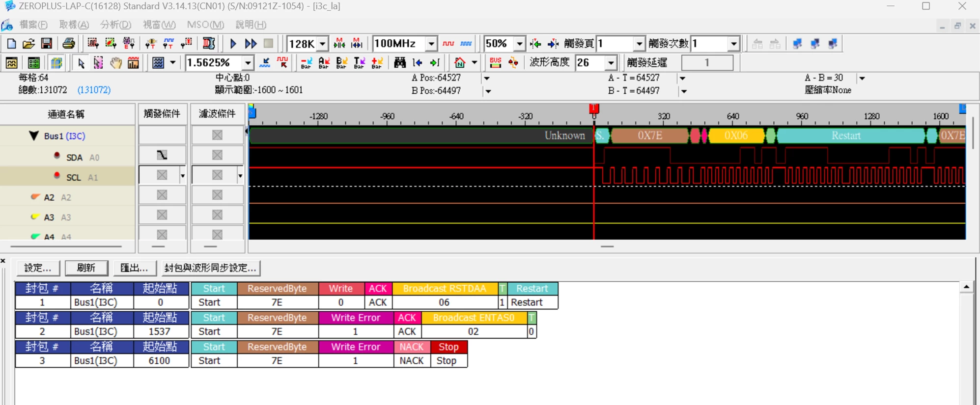Click the home N icon
The height and width of the screenshot is (405, 980).
[x=460, y=63]
